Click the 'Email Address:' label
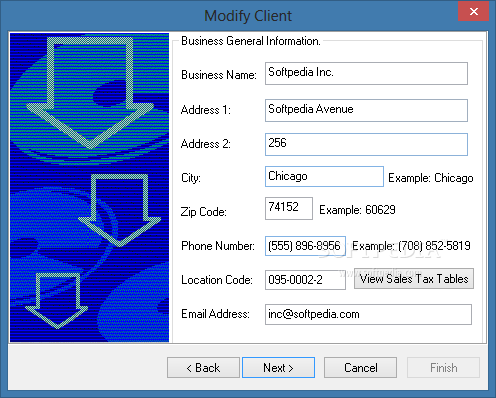 (215, 314)
